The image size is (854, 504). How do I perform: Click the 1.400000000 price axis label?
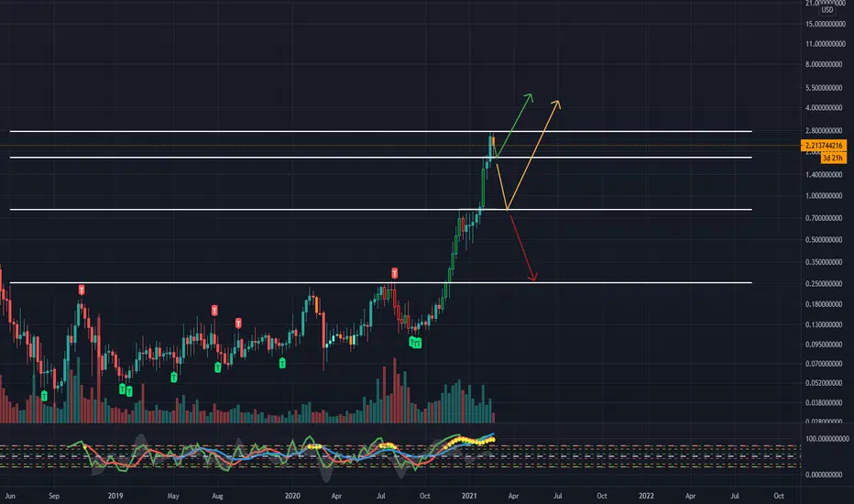tap(826, 175)
